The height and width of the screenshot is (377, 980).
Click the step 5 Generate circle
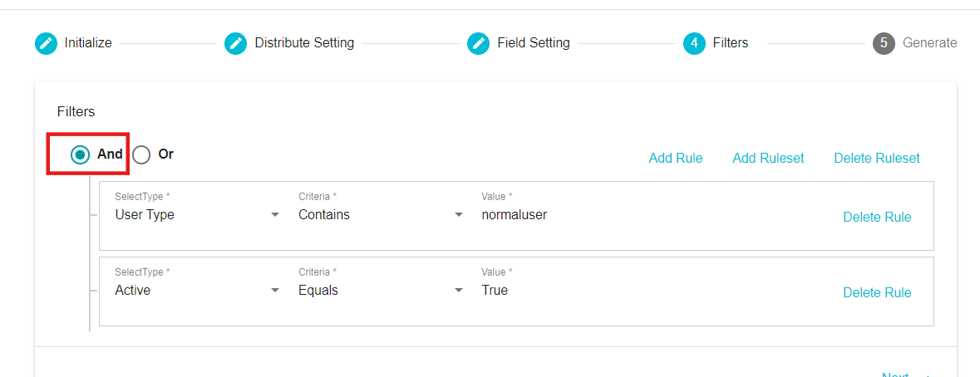[x=884, y=43]
